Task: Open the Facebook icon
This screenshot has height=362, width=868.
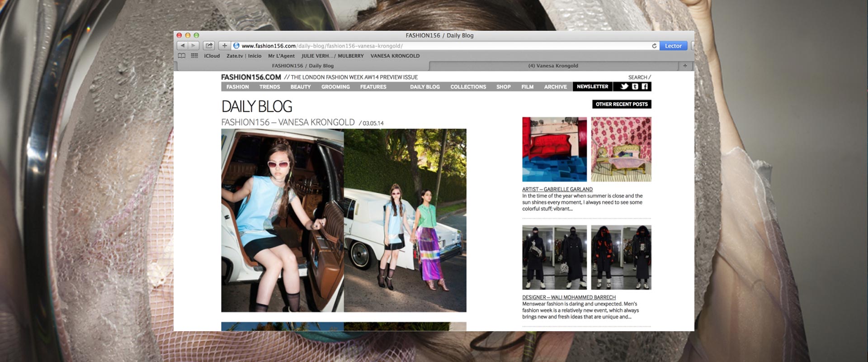Action: click(645, 86)
